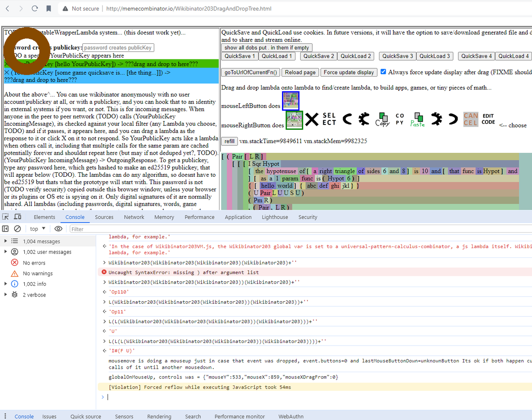Choose the orange CANCEL icon
The image size is (532, 420).
pyautogui.click(x=470, y=119)
